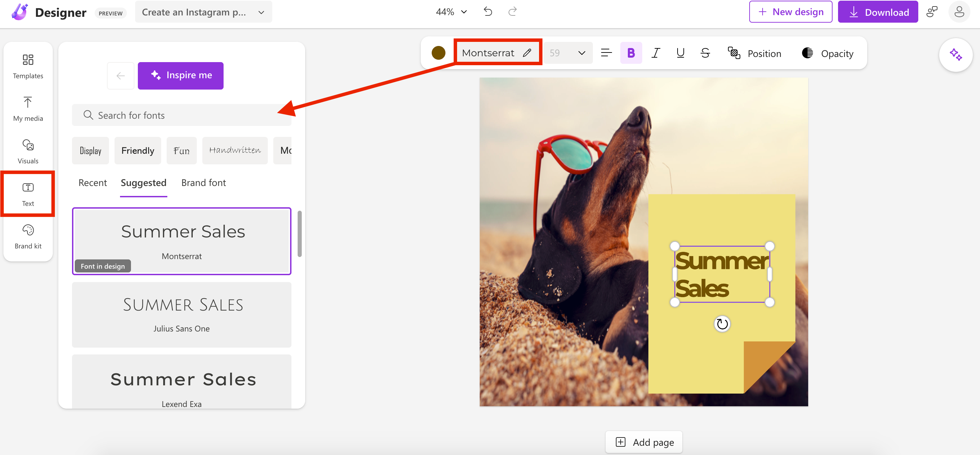Click the Download button
980x455 pixels.
pyautogui.click(x=878, y=12)
